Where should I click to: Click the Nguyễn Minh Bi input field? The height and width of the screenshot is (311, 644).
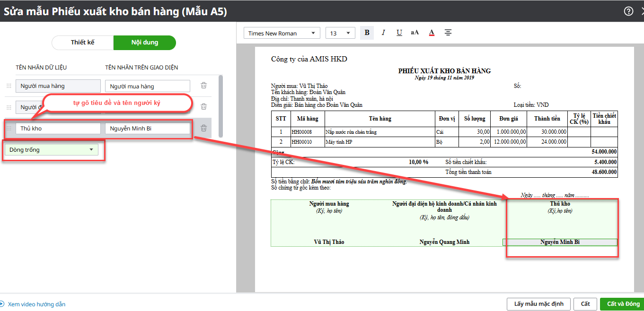[147, 128]
